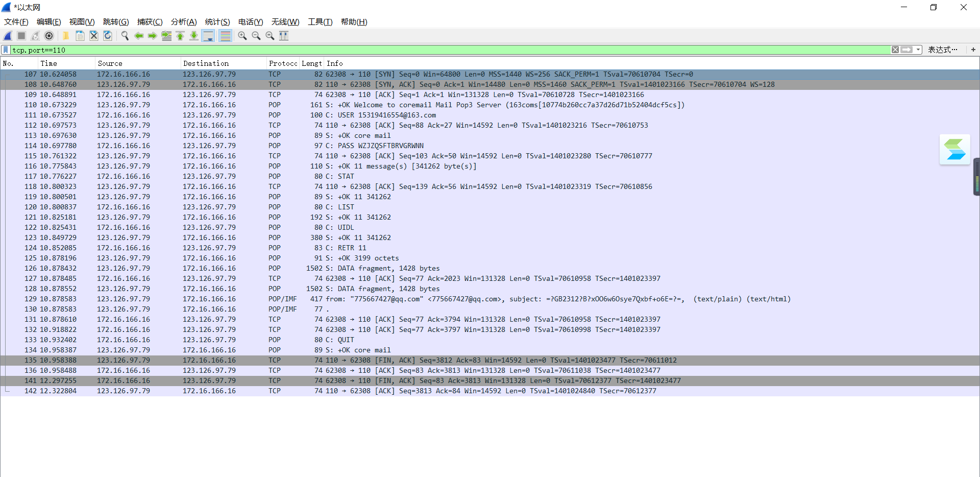Close the current capture file
The height and width of the screenshot is (477, 980).
coord(93,36)
